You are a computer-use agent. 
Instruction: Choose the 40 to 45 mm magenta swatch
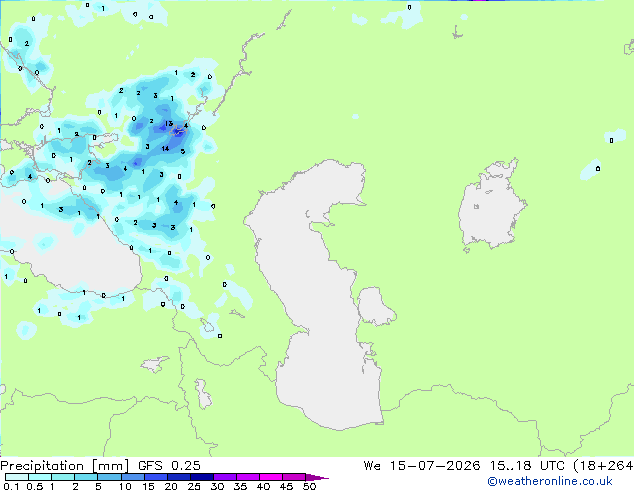tap(271, 477)
